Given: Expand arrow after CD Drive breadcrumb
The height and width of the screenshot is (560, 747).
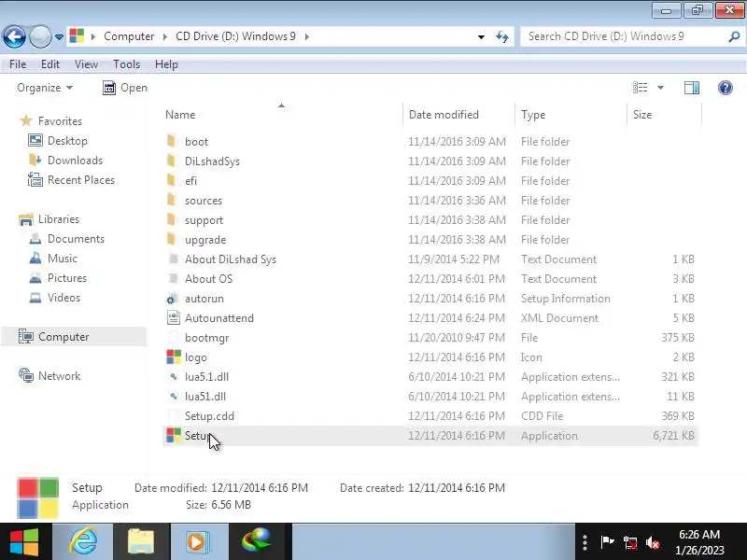Looking at the screenshot, I should pos(307,36).
